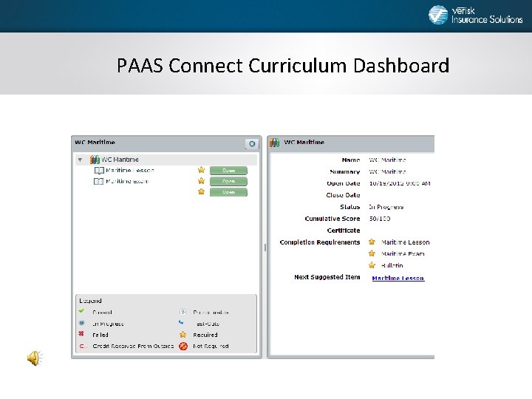Click the Not Required legend label
Viewport: 532px width, 399px height.
coord(211,346)
